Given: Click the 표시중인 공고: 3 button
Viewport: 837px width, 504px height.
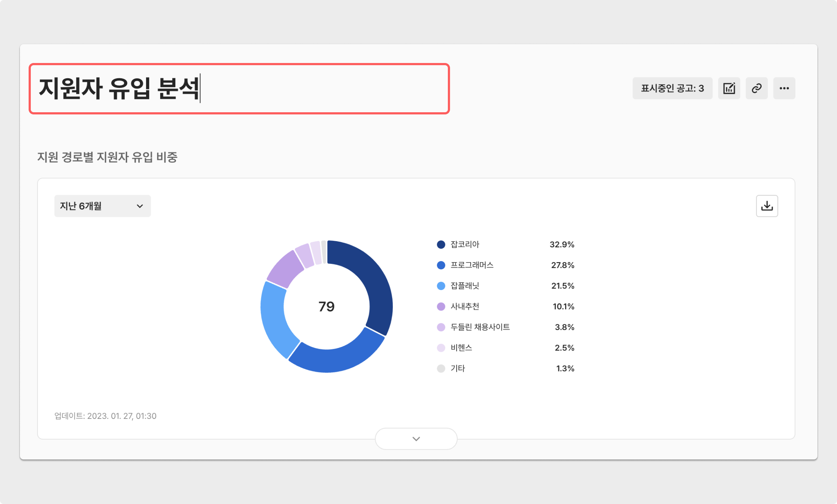Looking at the screenshot, I should click(672, 88).
